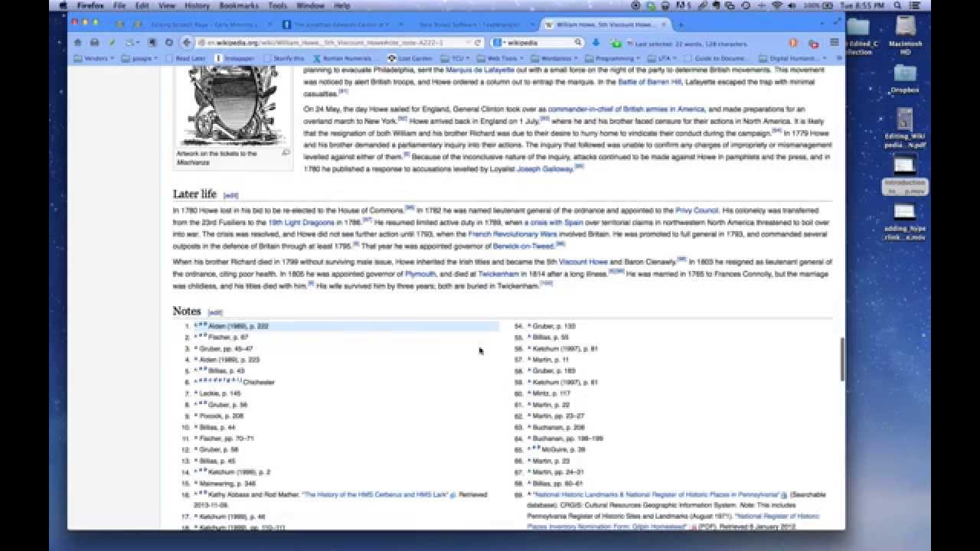
Task: Click the Notes section edit link
Action: coord(215,312)
